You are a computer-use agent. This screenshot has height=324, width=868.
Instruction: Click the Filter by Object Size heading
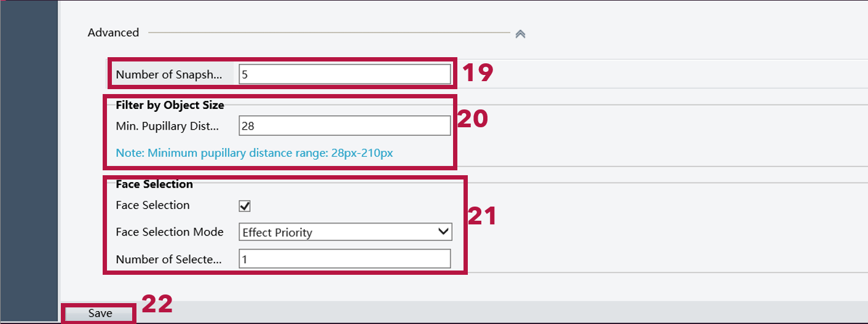click(x=170, y=105)
